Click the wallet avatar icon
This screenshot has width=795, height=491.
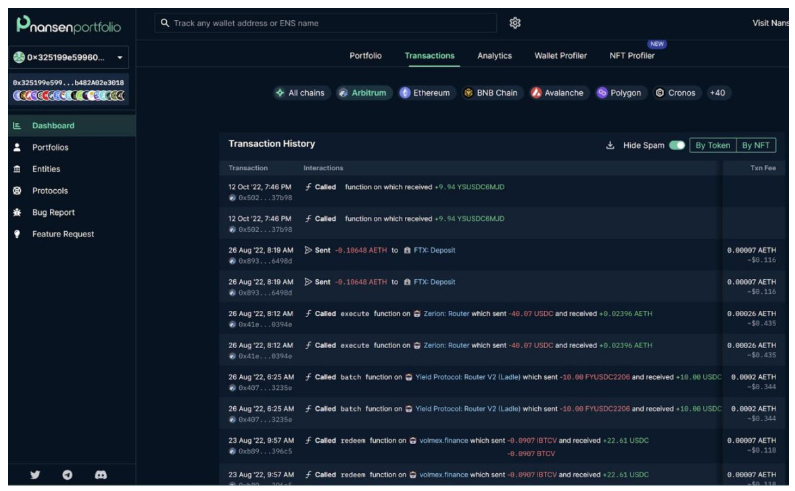pyautogui.click(x=19, y=57)
